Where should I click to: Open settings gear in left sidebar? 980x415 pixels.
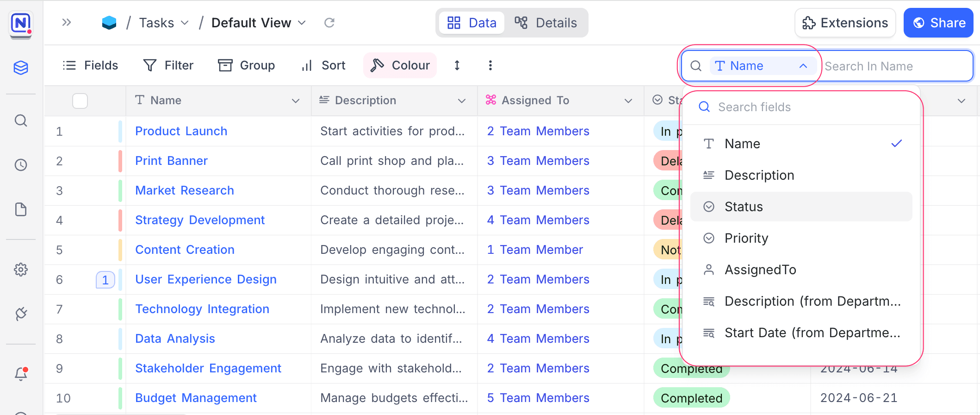pyautogui.click(x=21, y=270)
